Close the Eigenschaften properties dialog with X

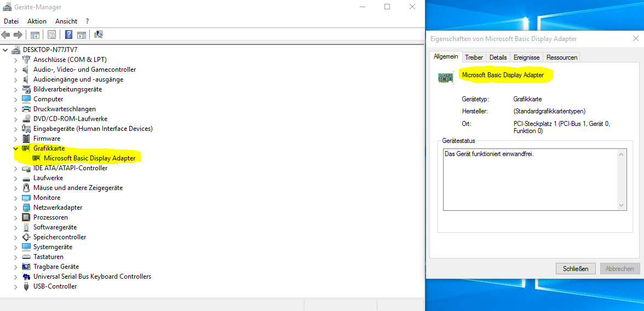pyautogui.click(x=635, y=39)
